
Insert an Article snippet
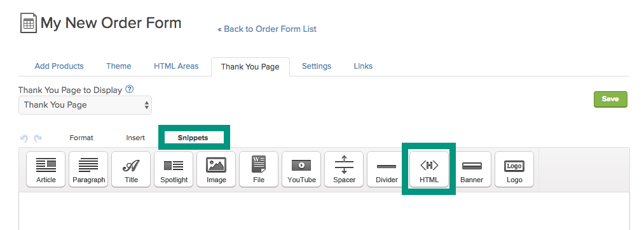pos(46,169)
